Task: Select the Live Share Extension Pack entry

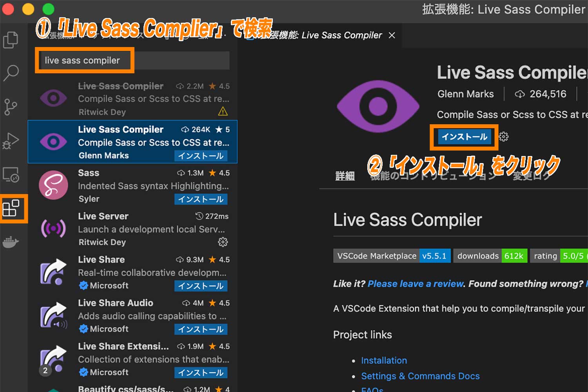Action: 132,359
